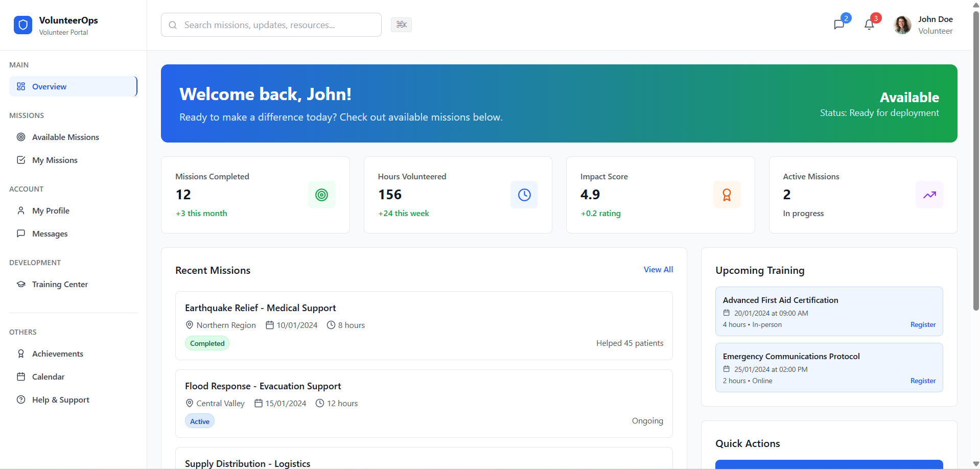Click the Help & Support question icon
The width and height of the screenshot is (980, 470).
click(21, 400)
